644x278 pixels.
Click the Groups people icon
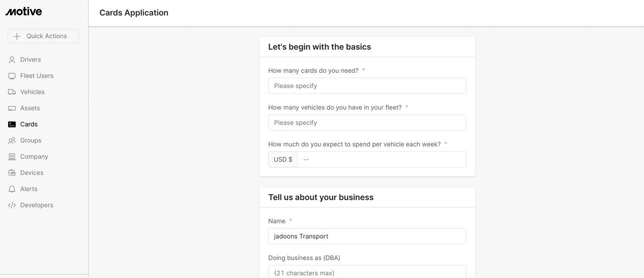12,141
